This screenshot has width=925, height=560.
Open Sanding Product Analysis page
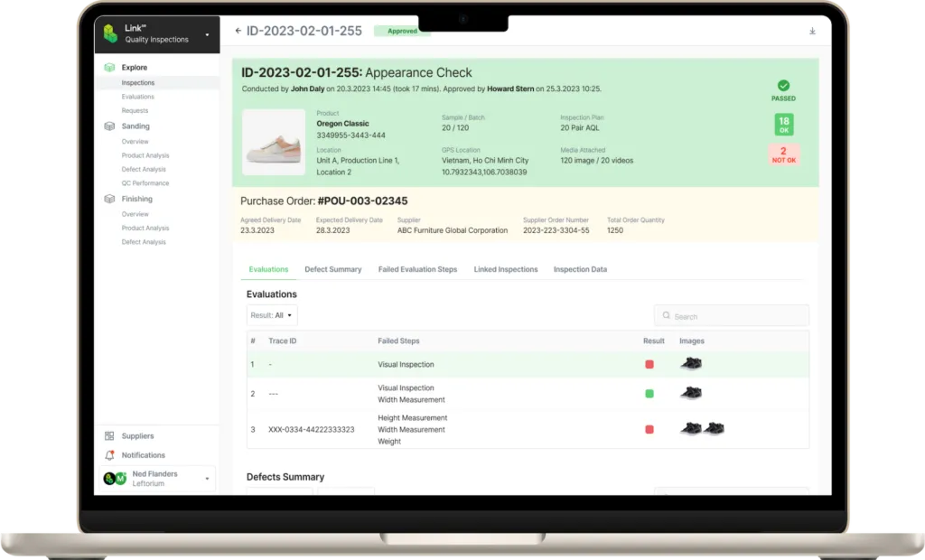[x=145, y=155]
